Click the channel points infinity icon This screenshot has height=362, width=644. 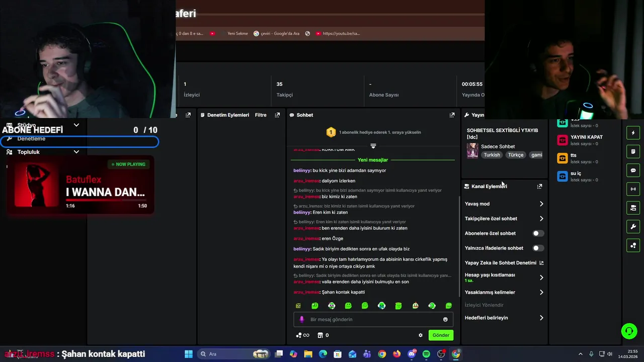tap(302, 335)
